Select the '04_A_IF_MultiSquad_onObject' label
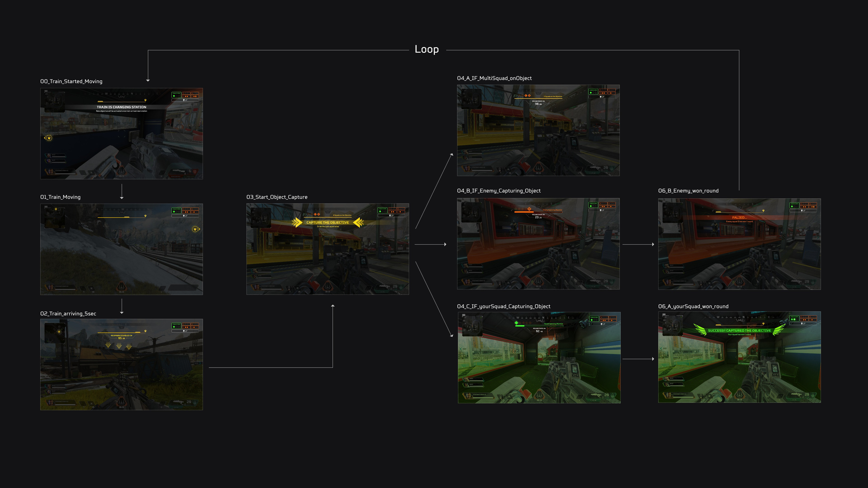The width and height of the screenshot is (868, 488). pos(494,78)
